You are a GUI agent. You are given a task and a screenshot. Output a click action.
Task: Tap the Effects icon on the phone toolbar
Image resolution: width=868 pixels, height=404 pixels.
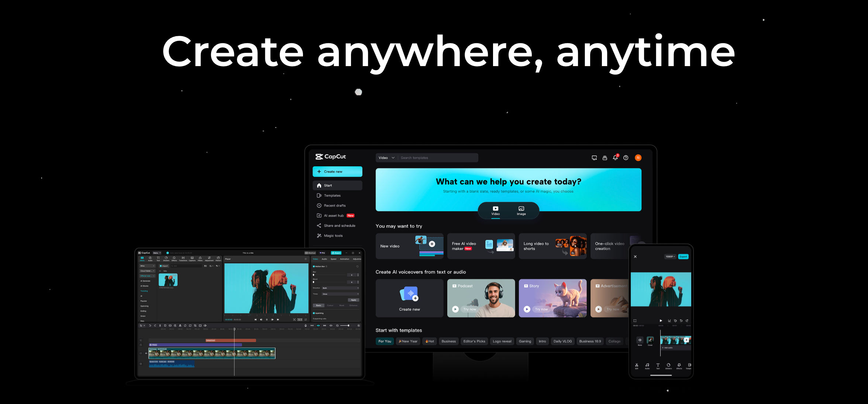pyautogui.click(x=679, y=366)
